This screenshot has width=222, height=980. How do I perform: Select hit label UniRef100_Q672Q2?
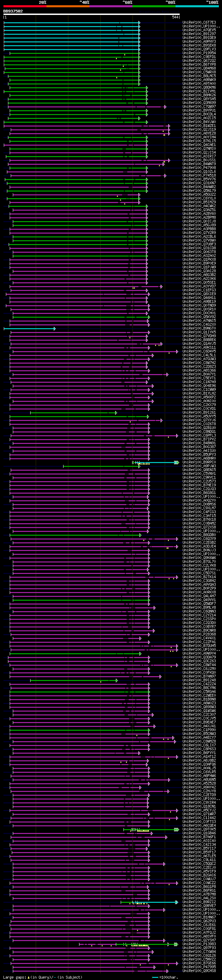199,60
